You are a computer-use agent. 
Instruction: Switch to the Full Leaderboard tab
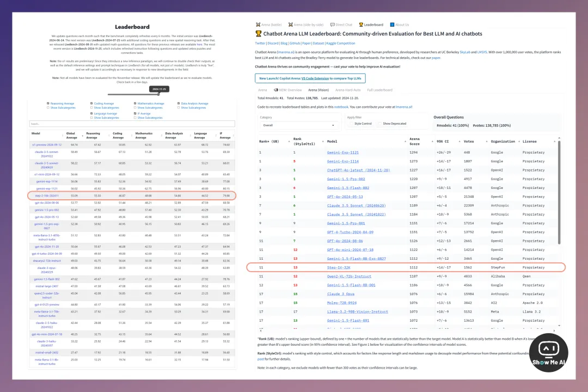point(379,90)
